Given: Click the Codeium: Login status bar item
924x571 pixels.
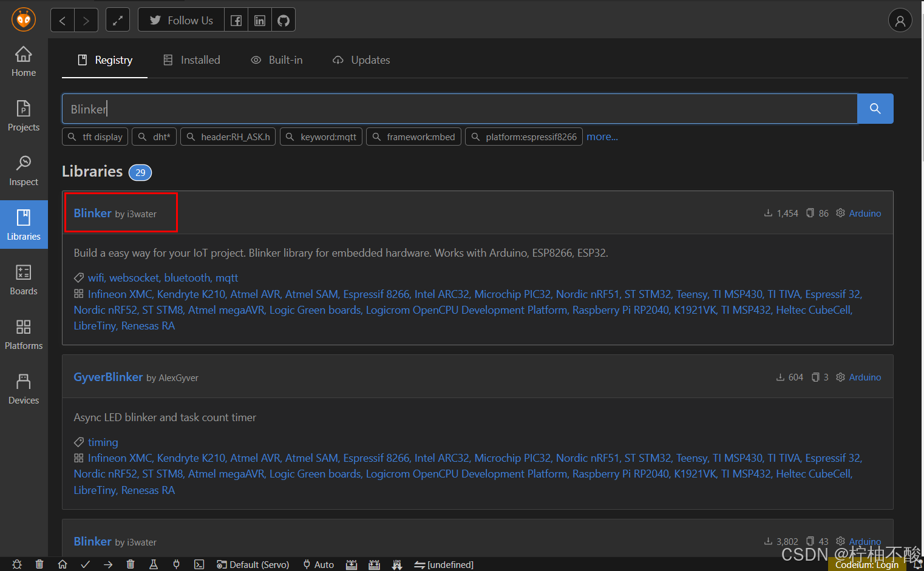Looking at the screenshot, I should [x=867, y=564].
